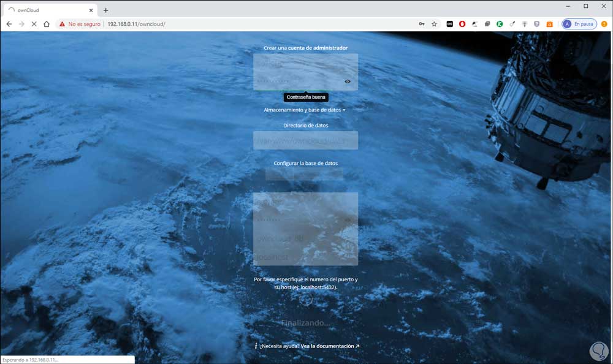Select the ownCloud tab

coord(49,10)
